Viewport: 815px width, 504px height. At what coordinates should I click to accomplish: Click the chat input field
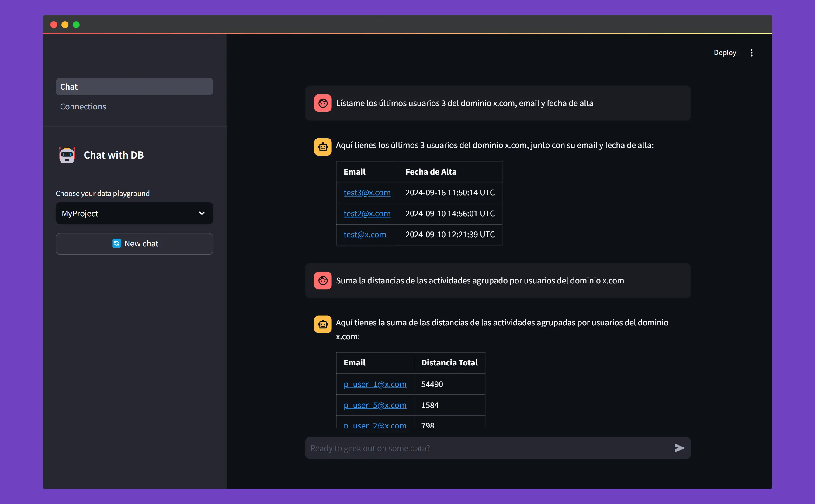click(x=467, y=448)
